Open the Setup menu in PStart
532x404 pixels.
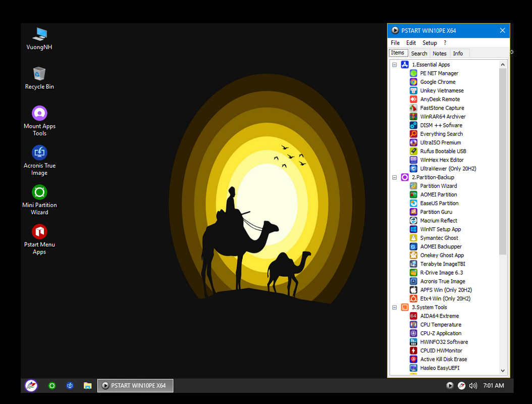430,43
